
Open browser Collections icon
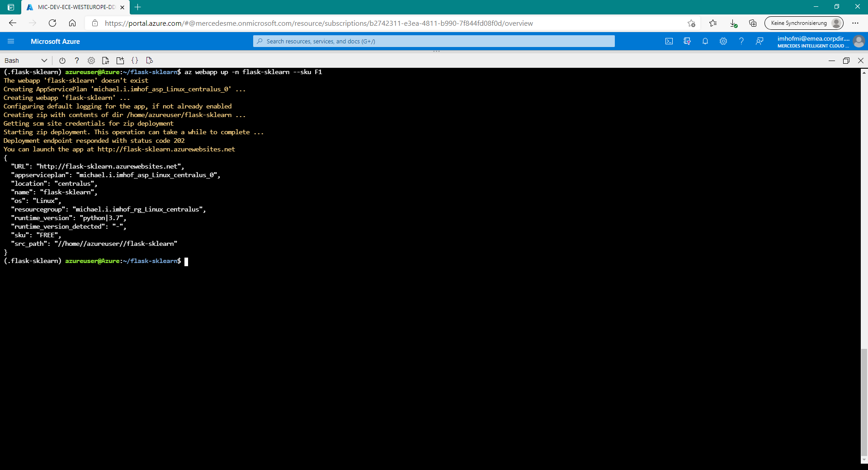(x=753, y=23)
